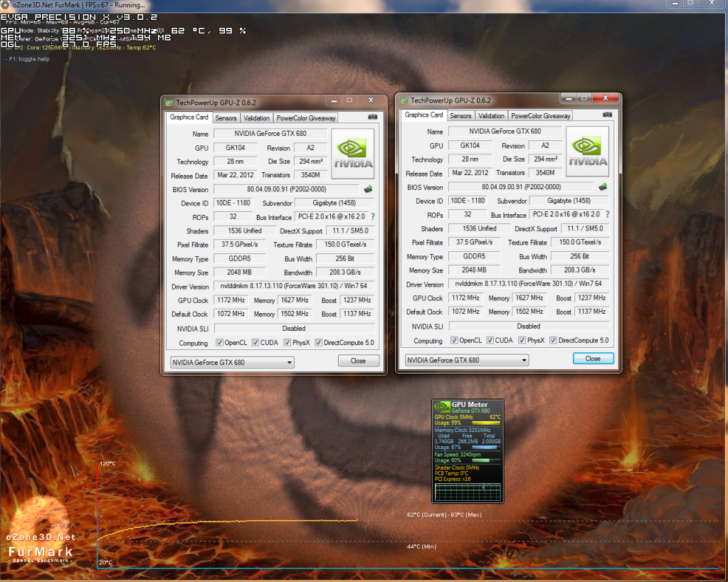Open Validation tab in left GPU-Z window

[x=256, y=118]
